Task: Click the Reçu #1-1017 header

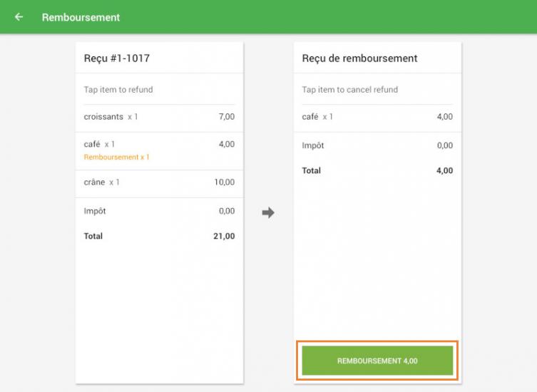Action: click(117, 58)
